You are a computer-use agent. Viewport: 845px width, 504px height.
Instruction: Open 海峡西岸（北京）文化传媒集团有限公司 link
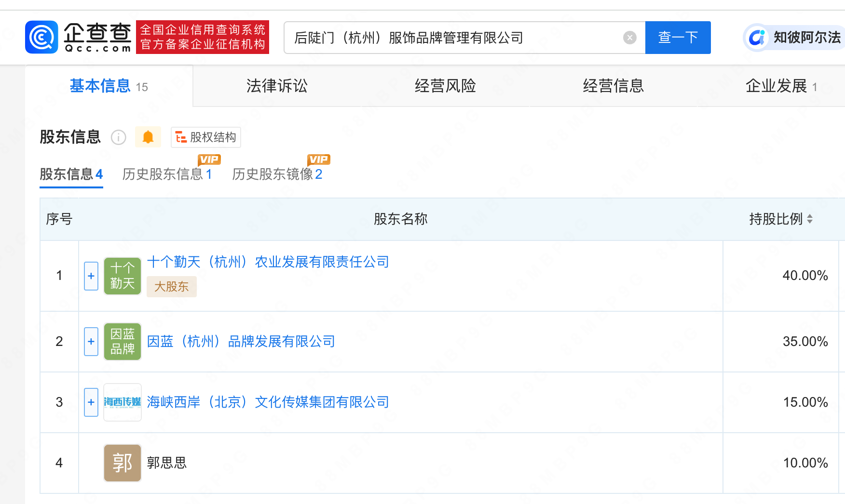pyautogui.click(x=268, y=402)
